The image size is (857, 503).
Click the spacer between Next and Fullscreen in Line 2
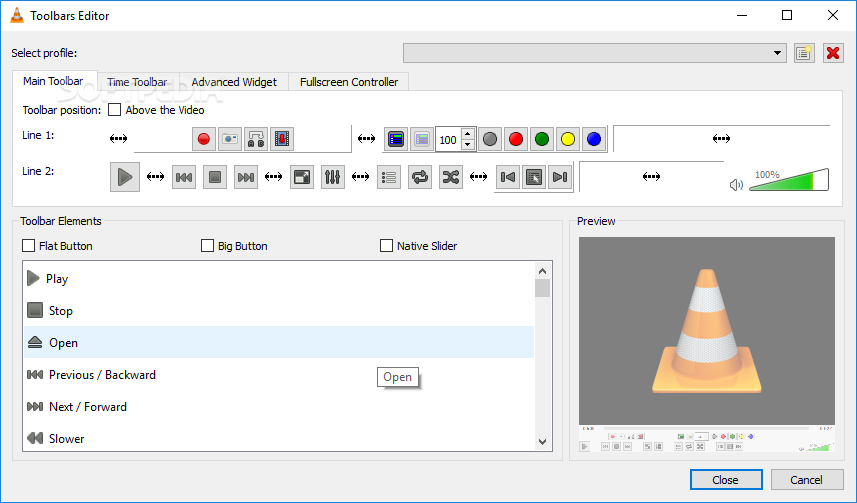coord(273,177)
